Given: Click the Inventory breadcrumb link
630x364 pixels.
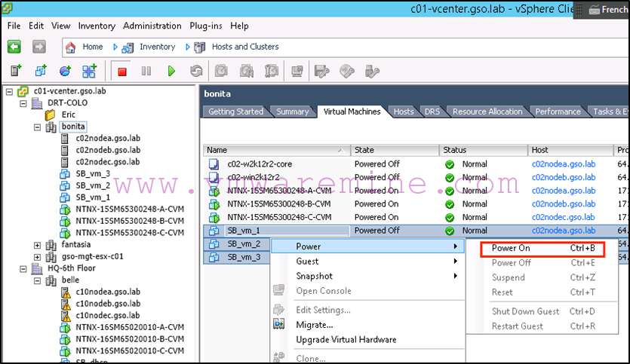Looking at the screenshot, I should pos(158,47).
